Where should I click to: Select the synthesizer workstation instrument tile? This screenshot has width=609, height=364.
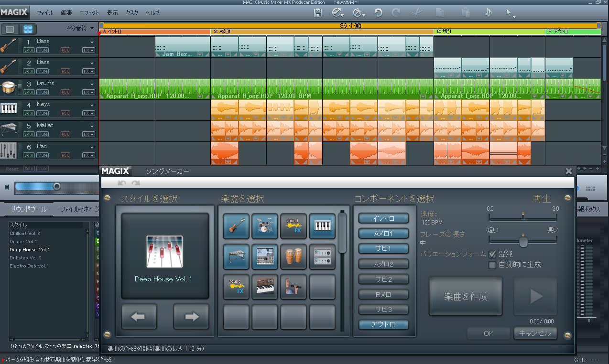(265, 257)
